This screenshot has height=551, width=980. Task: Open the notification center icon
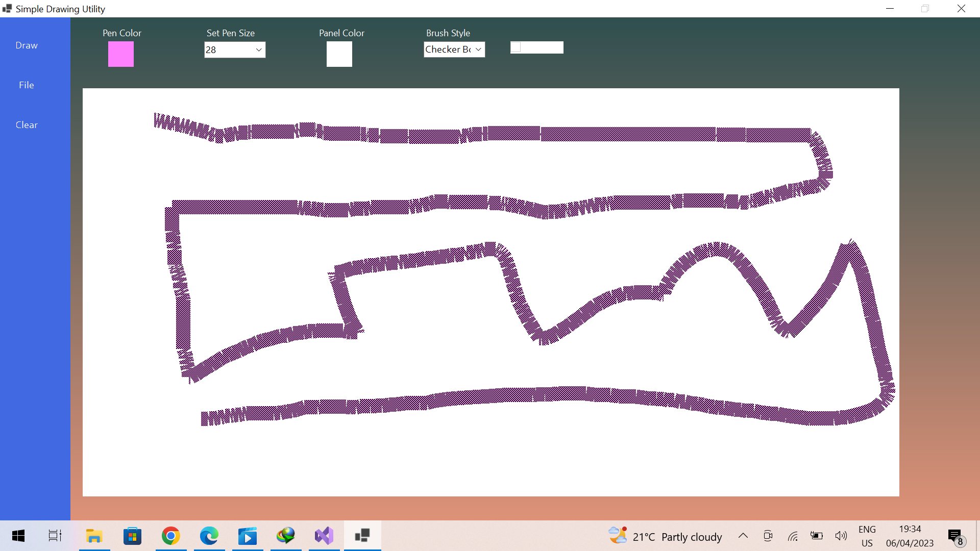click(x=955, y=536)
